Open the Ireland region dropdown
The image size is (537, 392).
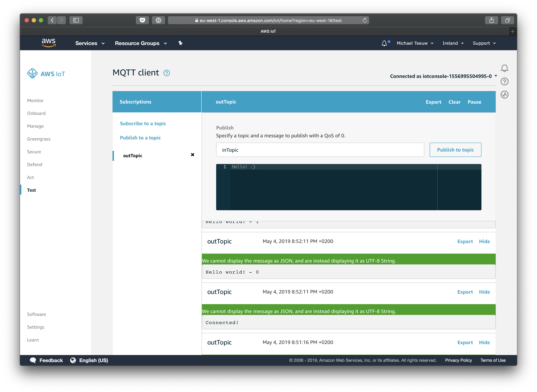(453, 43)
